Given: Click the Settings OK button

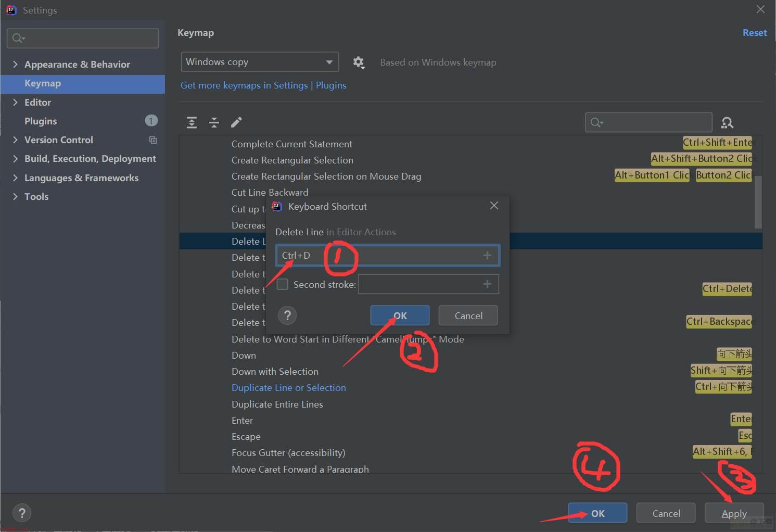Looking at the screenshot, I should point(597,513).
